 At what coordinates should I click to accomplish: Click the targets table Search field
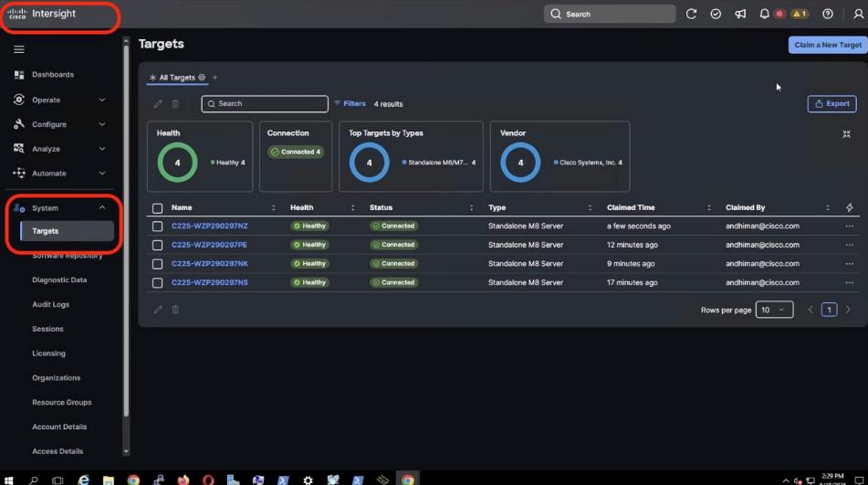coord(265,103)
